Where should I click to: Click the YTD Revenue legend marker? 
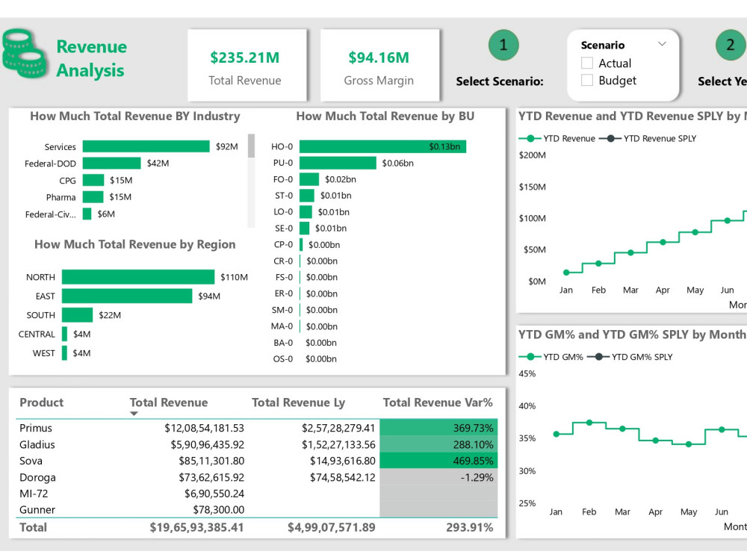tap(532, 138)
